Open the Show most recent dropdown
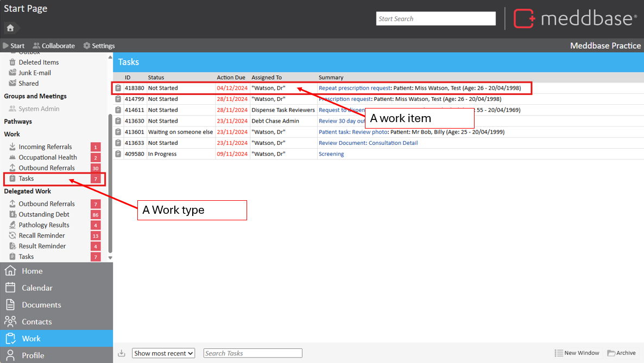This screenshot has width=644, height=363. (163, 353)
